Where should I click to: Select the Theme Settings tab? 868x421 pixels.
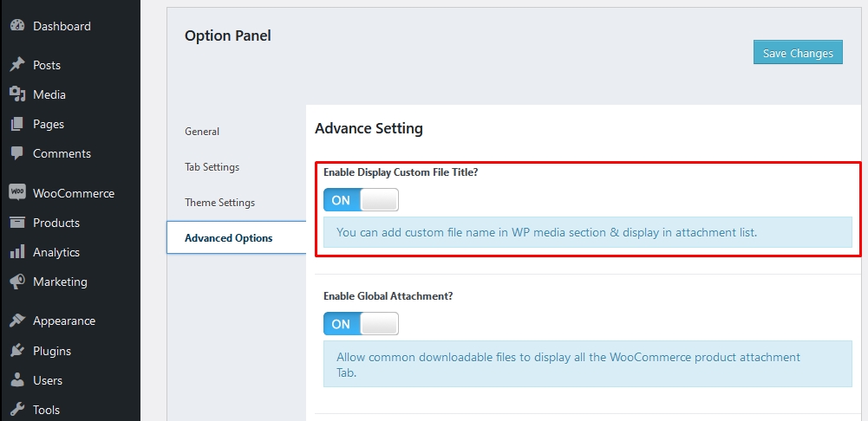(x=219, y=203)
